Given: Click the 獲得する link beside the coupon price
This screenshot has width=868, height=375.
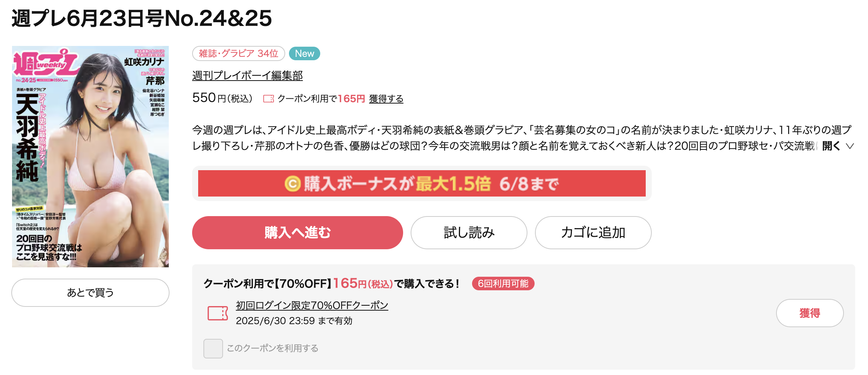Looking at the screenshot, I should 386,99.
